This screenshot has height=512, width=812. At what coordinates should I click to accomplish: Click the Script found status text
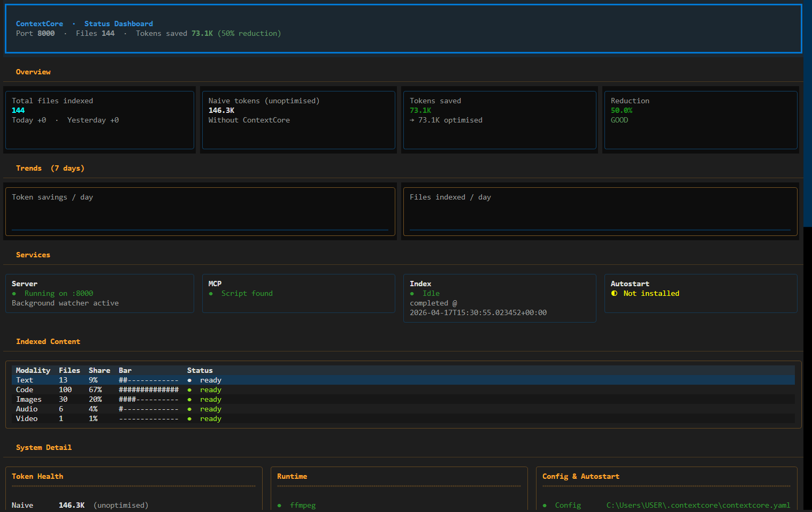click(x=247, y=293)
